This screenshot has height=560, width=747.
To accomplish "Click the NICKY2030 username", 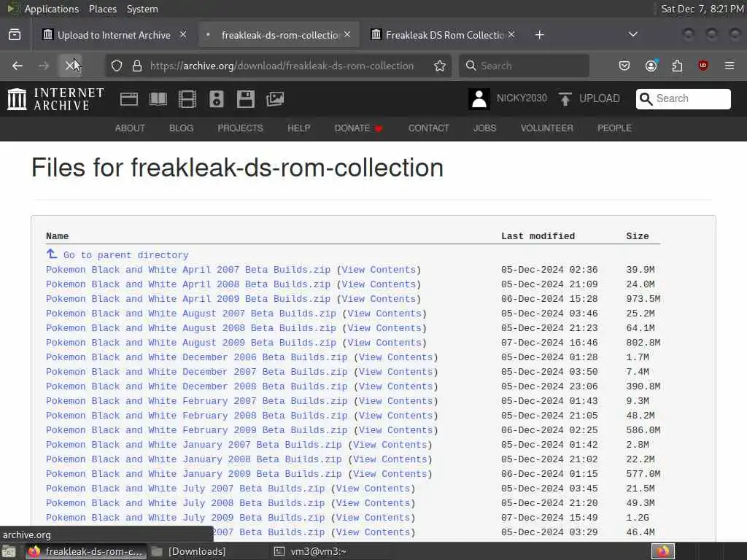I will (522, 98).
